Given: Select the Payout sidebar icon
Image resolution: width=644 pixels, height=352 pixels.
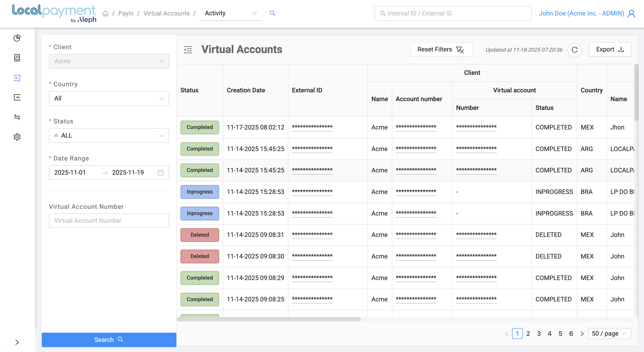Looking at the screenshot, I should click(17, 97).
